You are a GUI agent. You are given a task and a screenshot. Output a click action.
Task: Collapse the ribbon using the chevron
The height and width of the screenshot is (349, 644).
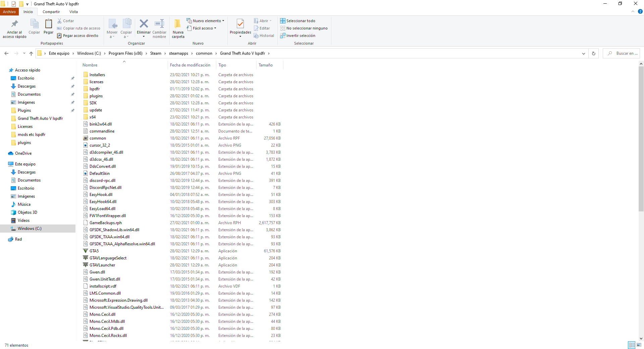[633, 11]
